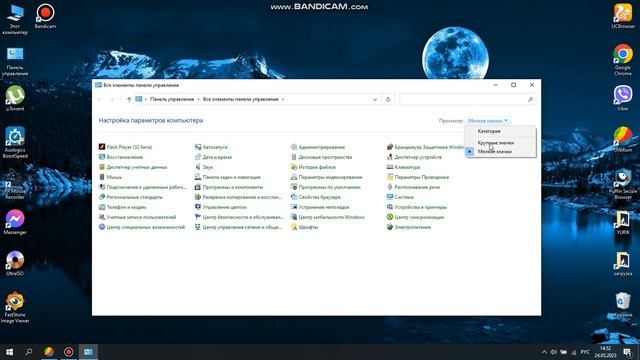Open the Шрифты item

[304, 227]
